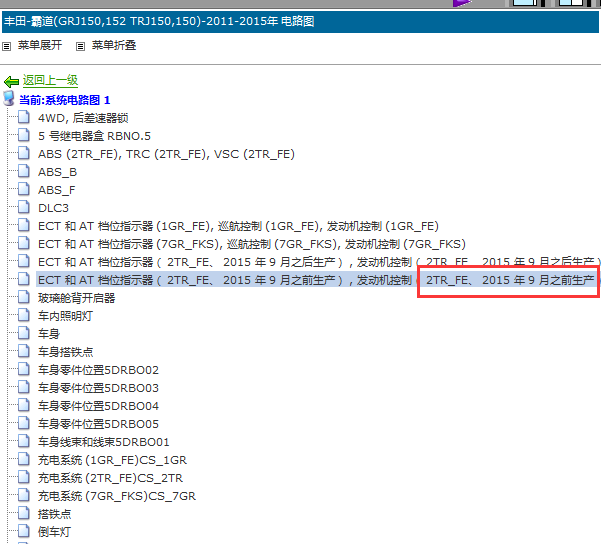This screenshot has width=601, height=544.
Task: Open the 倒车灯 diagram
Action: [54, 532]
